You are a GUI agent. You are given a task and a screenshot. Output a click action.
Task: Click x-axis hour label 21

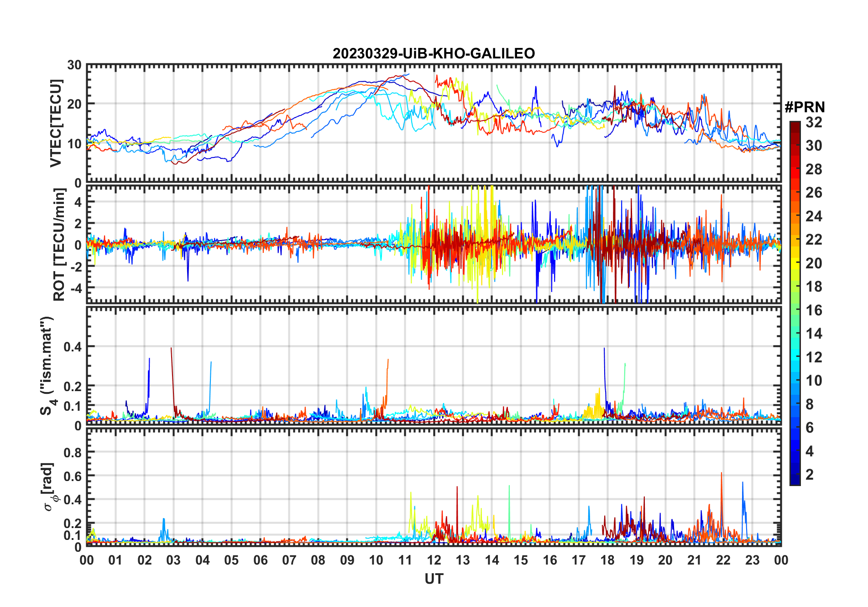pos(694,560)
